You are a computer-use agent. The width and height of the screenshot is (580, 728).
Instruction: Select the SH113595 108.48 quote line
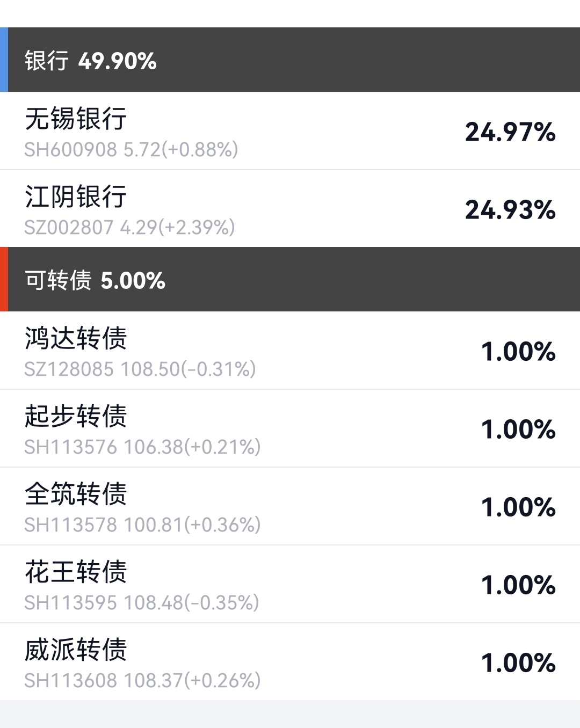coord(141,603)
